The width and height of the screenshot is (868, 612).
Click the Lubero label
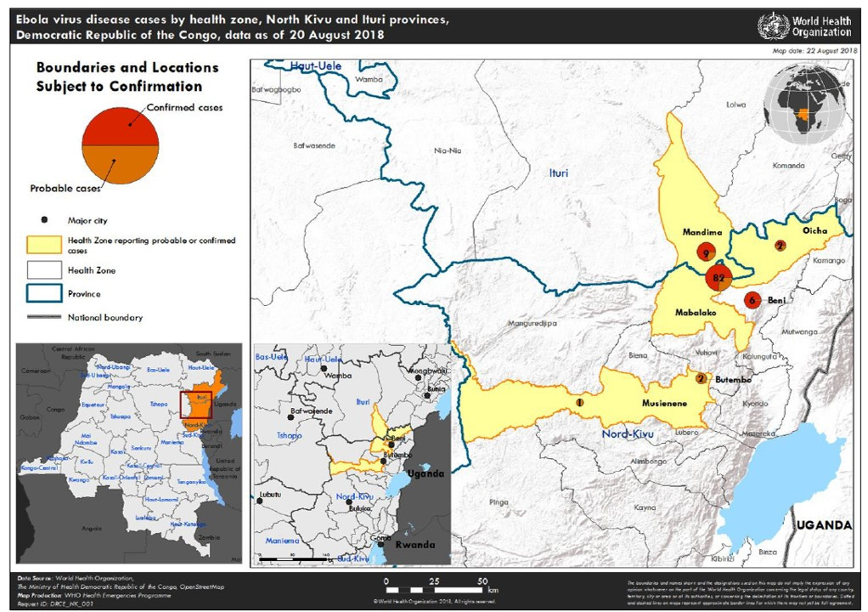point(686,432)
